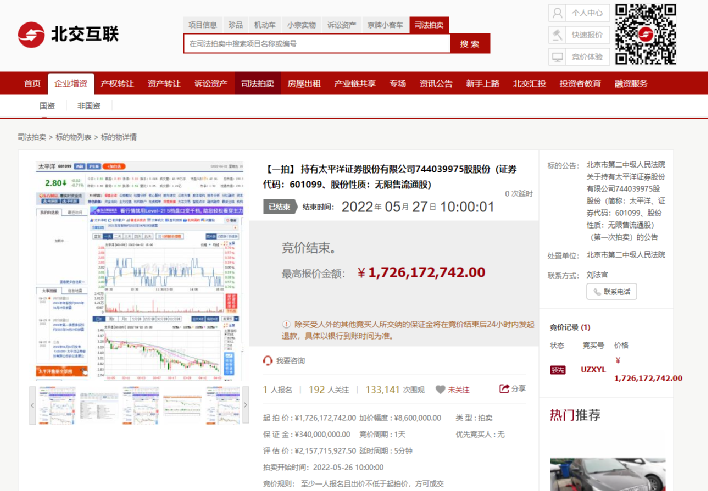
Task: Select the first gallery thumbnail
Action: click(56, 405)
